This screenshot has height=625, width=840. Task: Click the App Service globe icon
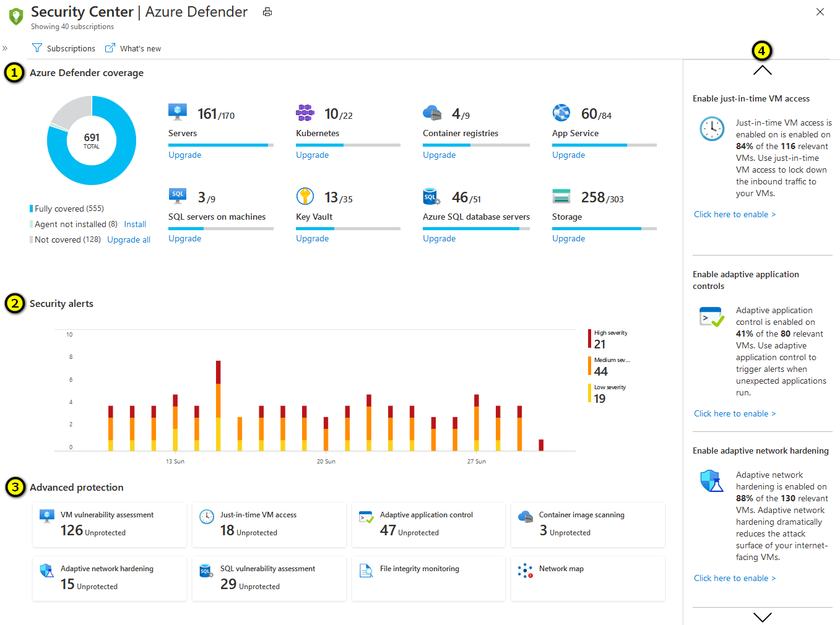pos(561,113)
